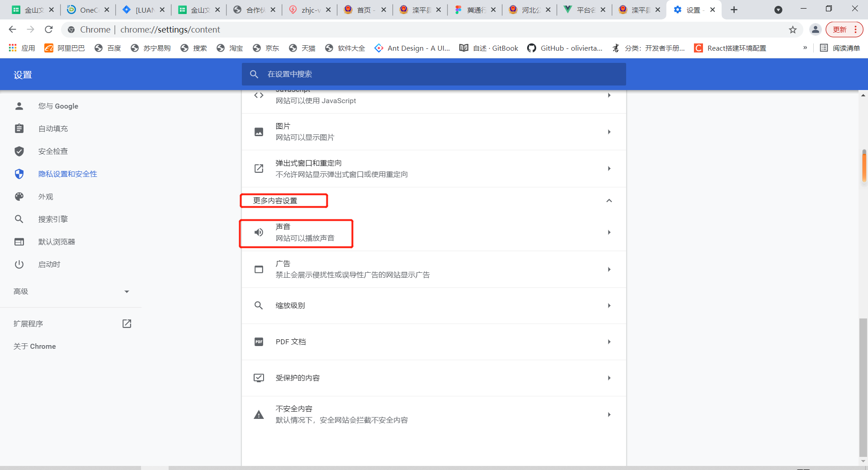Expand the 高级 advanced section
The height and width of the screenshot is (470, 868).
point(71,291)
